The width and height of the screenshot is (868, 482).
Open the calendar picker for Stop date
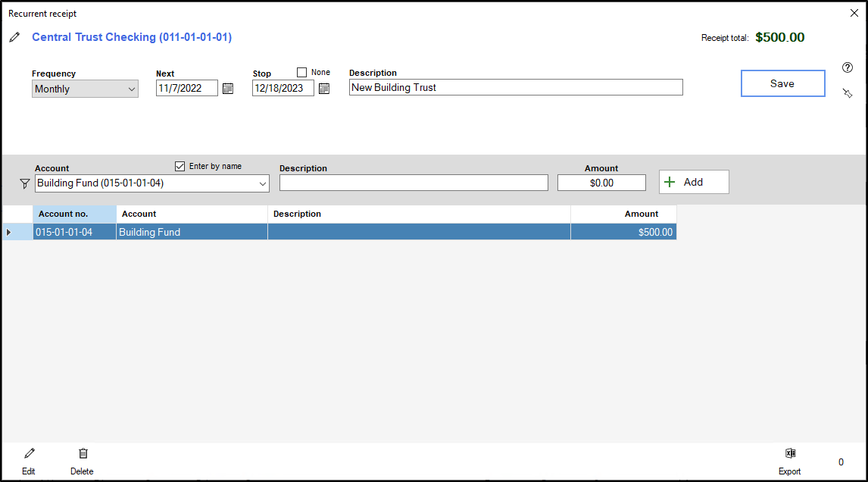point(324,89)
